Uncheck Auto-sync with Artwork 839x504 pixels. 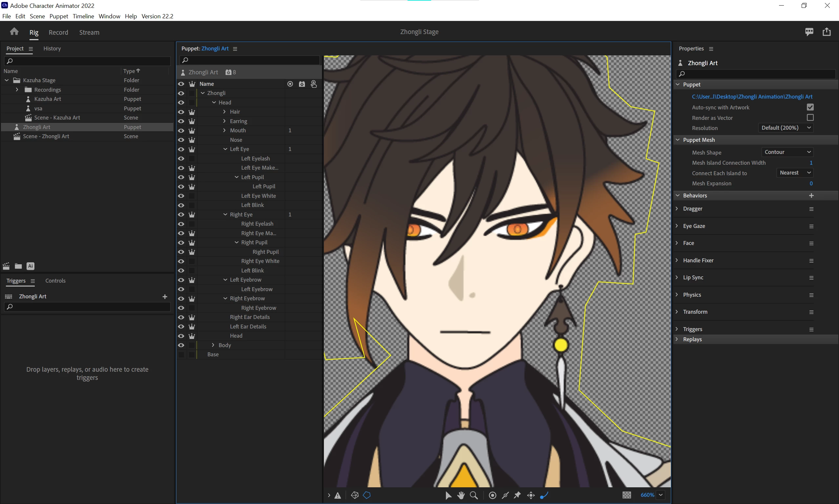click(x=810, y=107)
